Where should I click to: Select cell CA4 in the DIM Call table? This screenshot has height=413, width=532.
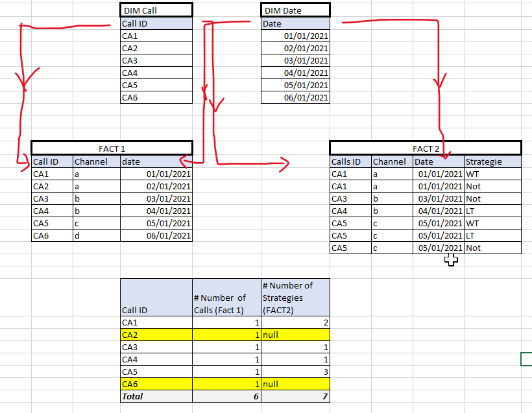pos(156,73)
